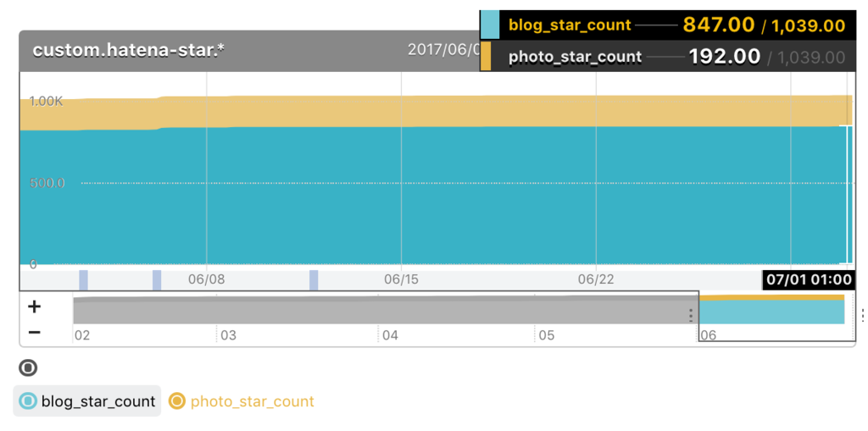Click the 06/15 axis label

coord(401,279)
